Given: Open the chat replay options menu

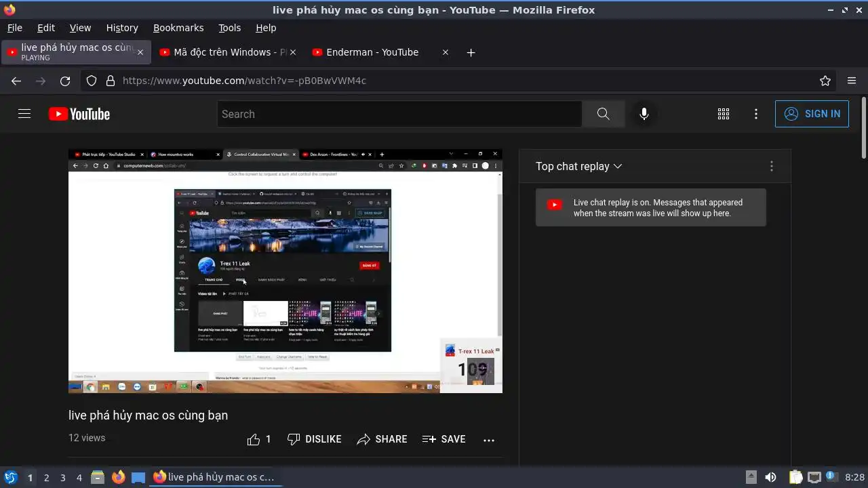Looking at the screenshot, I should coord(771,166).
